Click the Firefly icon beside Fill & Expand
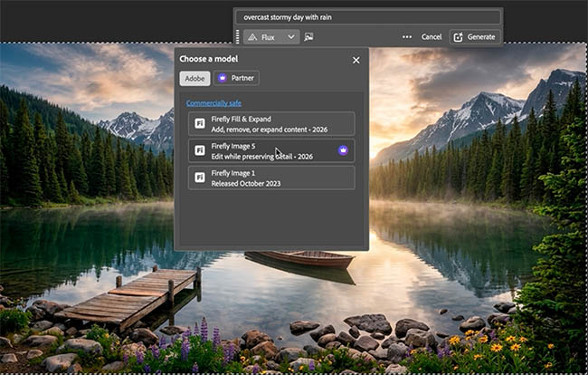 [x=200, y=123]
